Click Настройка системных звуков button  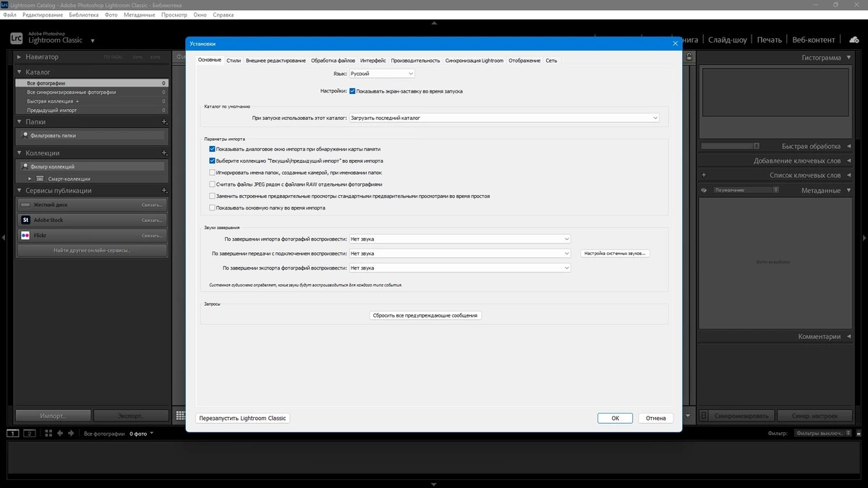(616, 254)
